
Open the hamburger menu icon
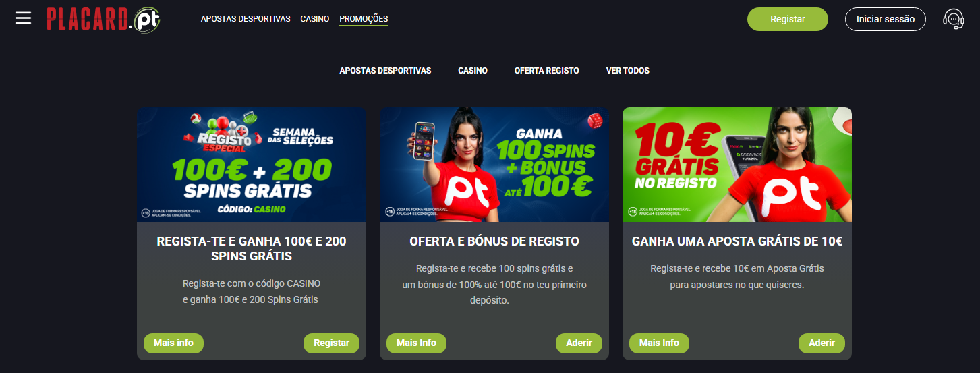point(24,18)
